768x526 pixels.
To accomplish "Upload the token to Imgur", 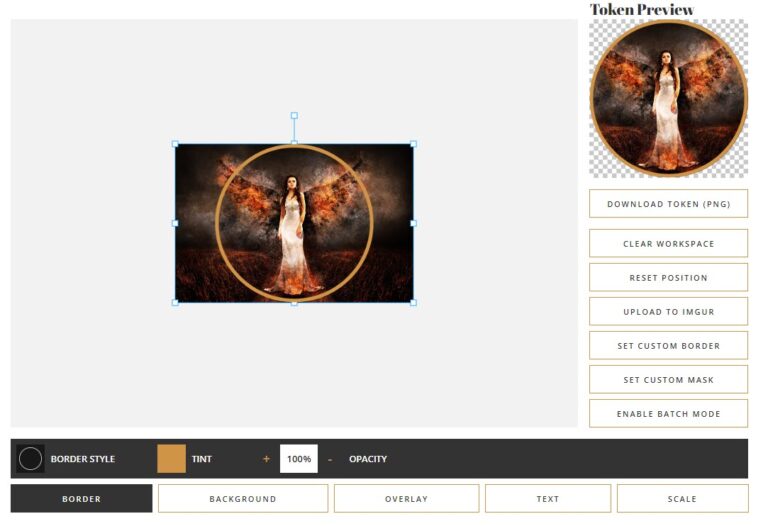I will (668, 312).
